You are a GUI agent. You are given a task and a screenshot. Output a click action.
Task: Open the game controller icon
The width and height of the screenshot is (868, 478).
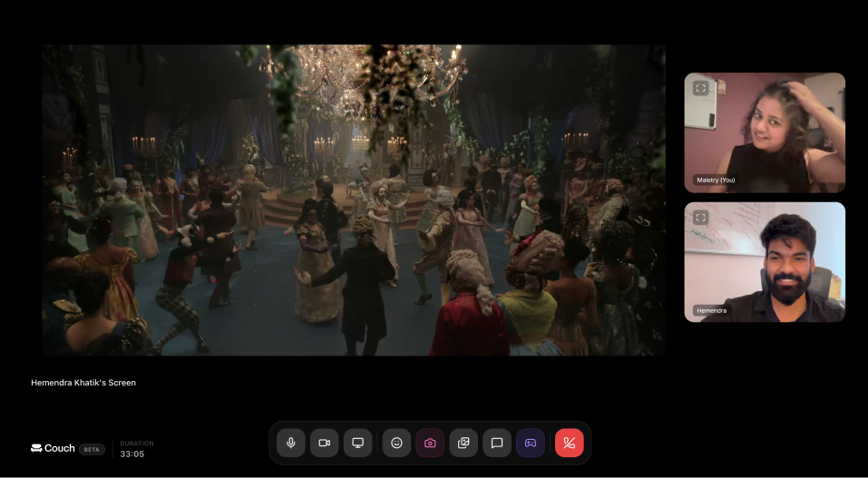531,443
